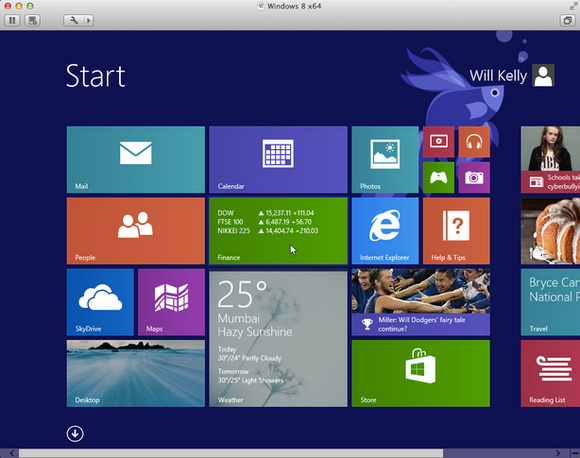
Task: Expand the toolbar arrow beside the wrench
Action: tap(89, 20)
